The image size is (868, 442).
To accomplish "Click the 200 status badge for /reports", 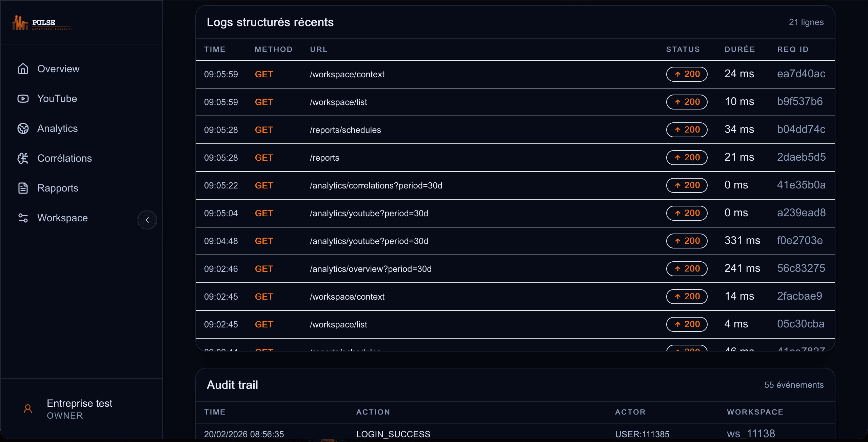I will (687, 158).
